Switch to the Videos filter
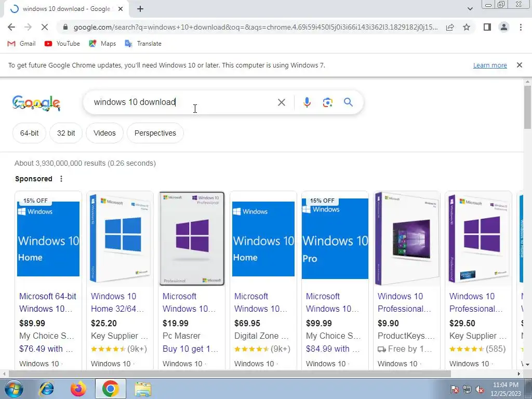 (x=104, y=133)
